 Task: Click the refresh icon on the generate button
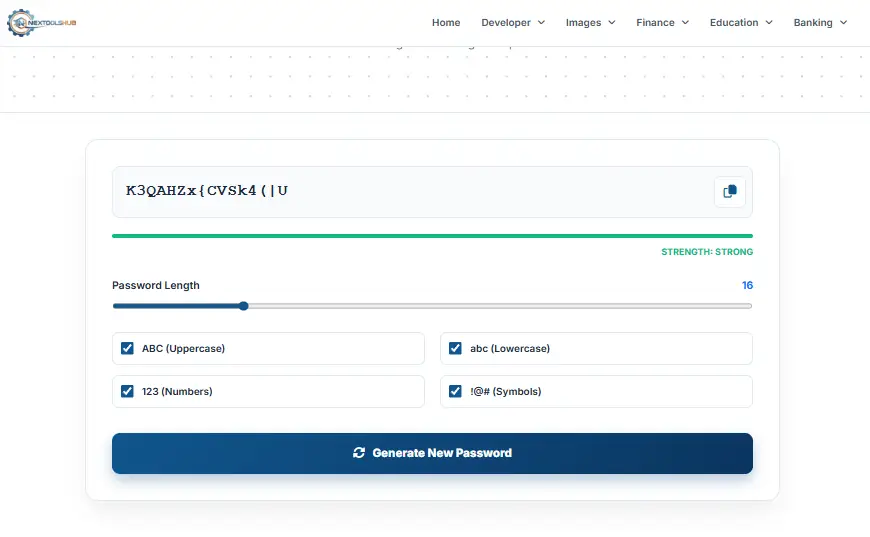(x=359, y=453)
